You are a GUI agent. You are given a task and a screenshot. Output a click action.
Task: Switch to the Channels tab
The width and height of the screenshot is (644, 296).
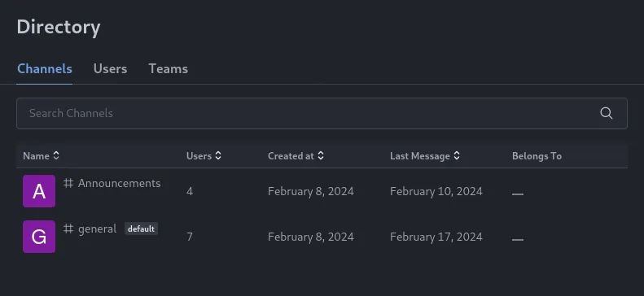coord(45,68)
